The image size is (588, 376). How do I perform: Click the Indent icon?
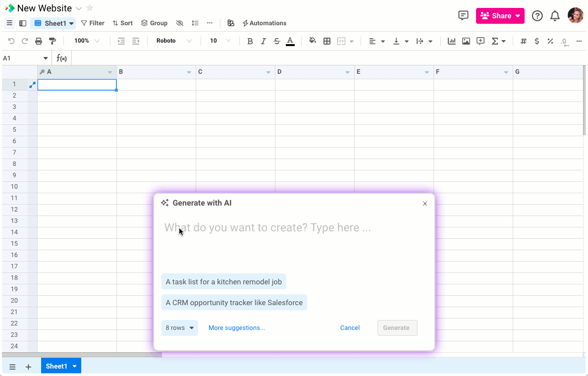(x=121, y=41)
